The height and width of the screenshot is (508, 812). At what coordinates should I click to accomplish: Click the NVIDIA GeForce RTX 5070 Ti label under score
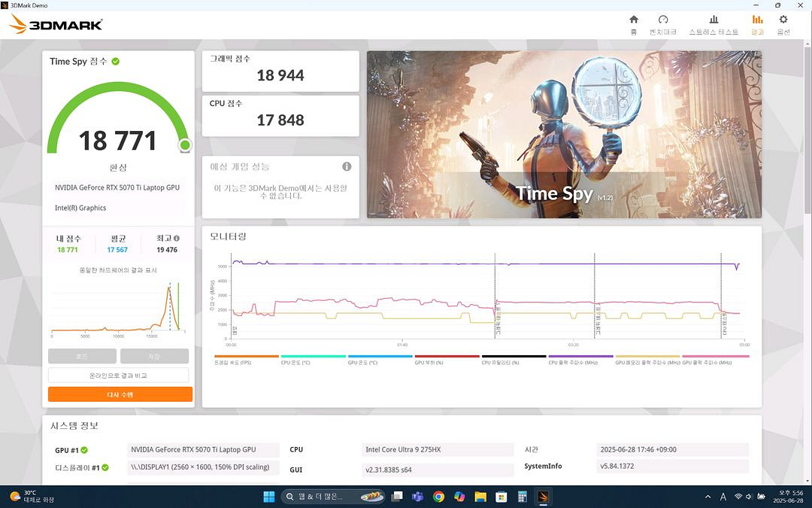(x=117, y=187)
